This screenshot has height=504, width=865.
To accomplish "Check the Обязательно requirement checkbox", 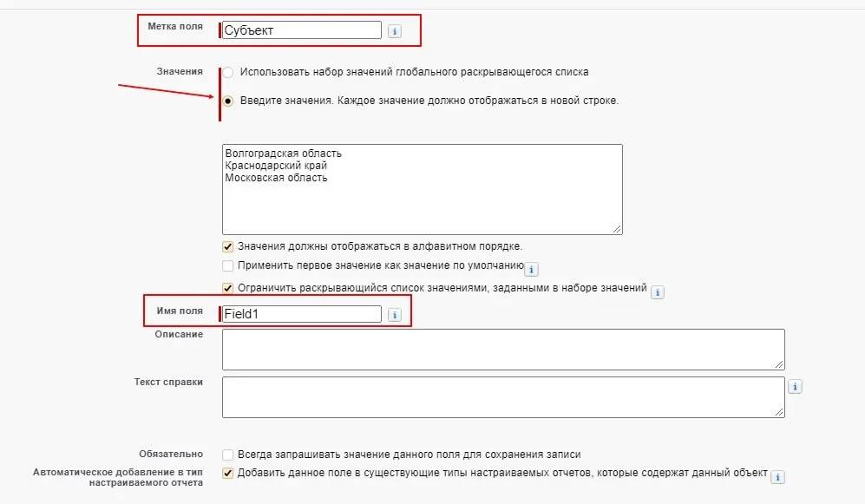I will coord(227,453).
